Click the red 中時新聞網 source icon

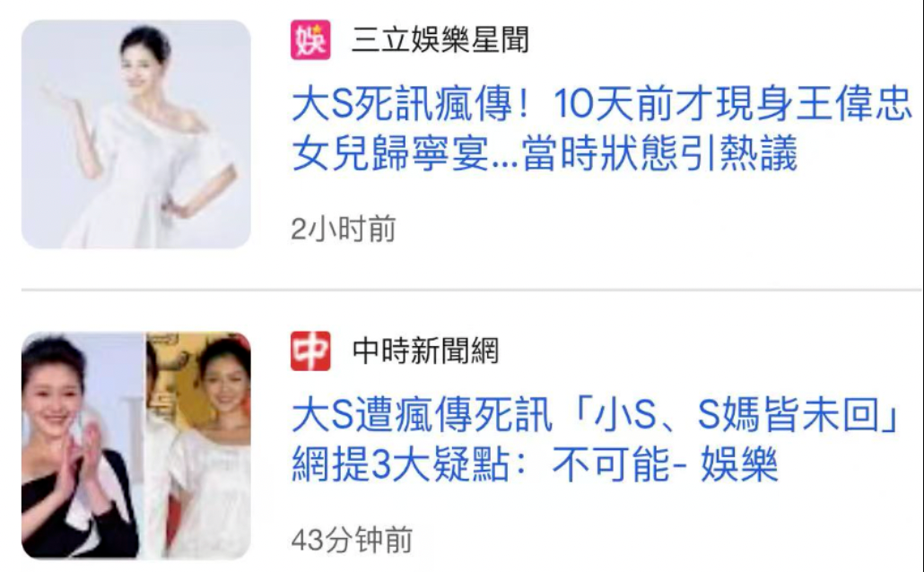pos(310,351)
